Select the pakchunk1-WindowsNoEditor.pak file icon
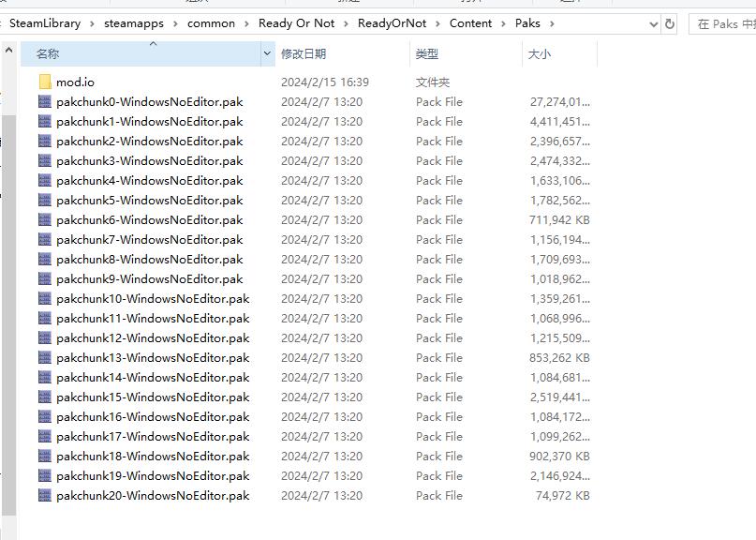Viewport: 756px width, 540px height. [x=45, y=122]
